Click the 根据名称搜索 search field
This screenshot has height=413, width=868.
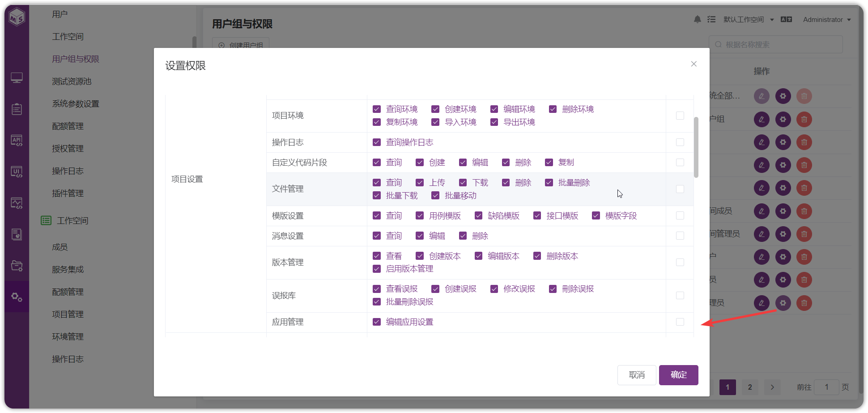click(x=776, y=44)
